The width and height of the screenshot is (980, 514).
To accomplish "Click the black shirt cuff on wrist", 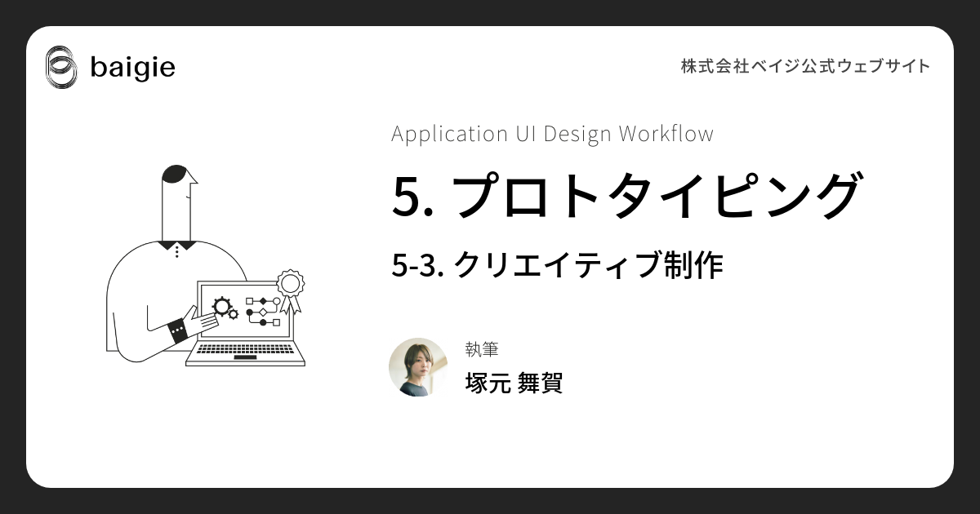I will 176,330.
